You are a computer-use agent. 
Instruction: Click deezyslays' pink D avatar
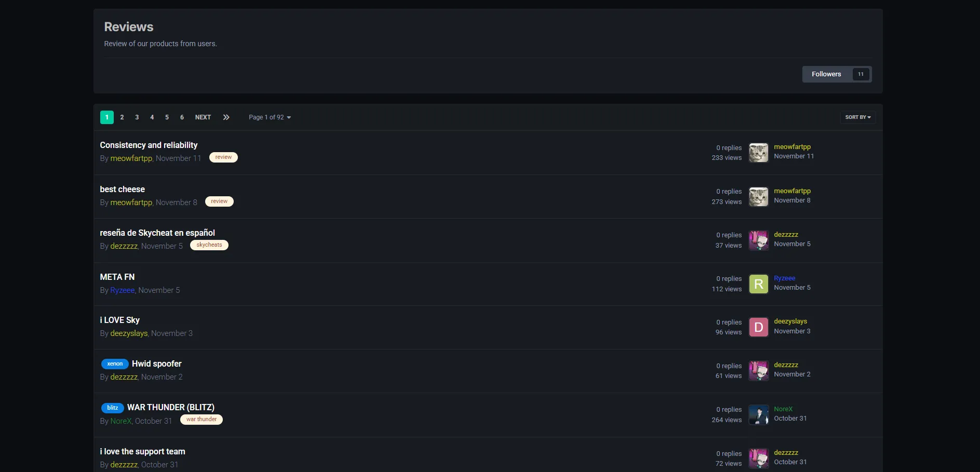pyautogui.click(x=758, y=327)
